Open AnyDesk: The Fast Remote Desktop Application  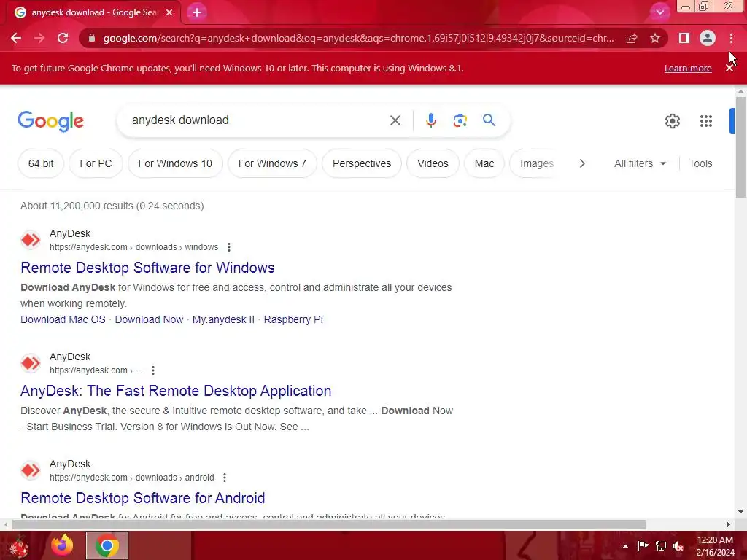tap(176, 391)
